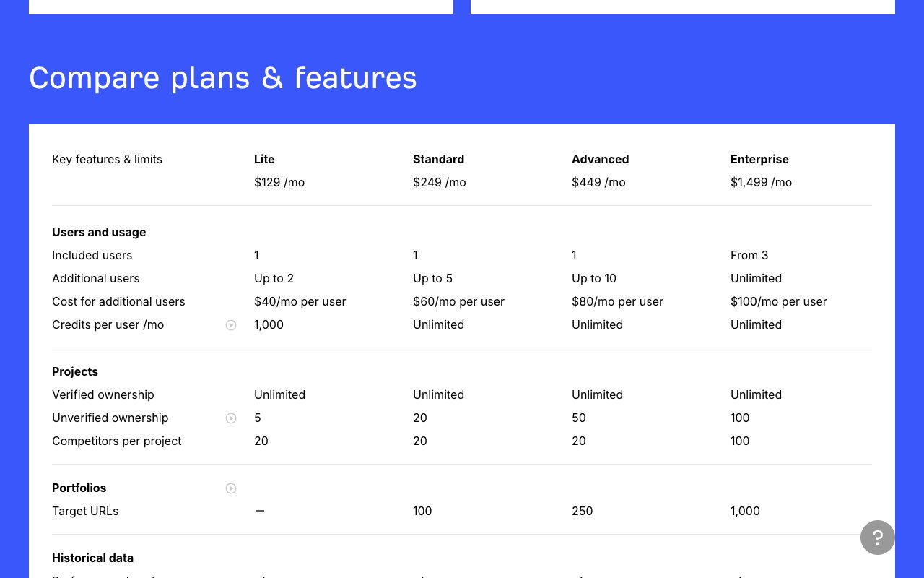Image resolution: width=924 pixels, height=578 pixels.
Task: Click the $449 /mo Advanced price
Action: pos(598,182)
